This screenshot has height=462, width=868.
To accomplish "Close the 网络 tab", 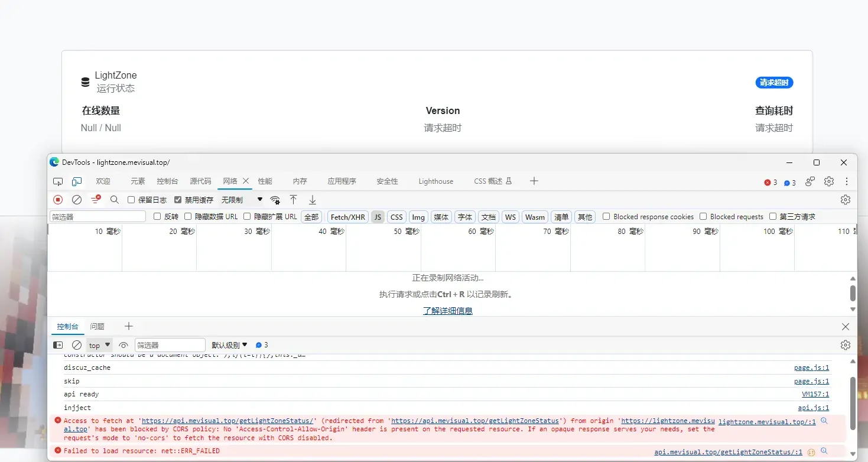I will 246,181.
